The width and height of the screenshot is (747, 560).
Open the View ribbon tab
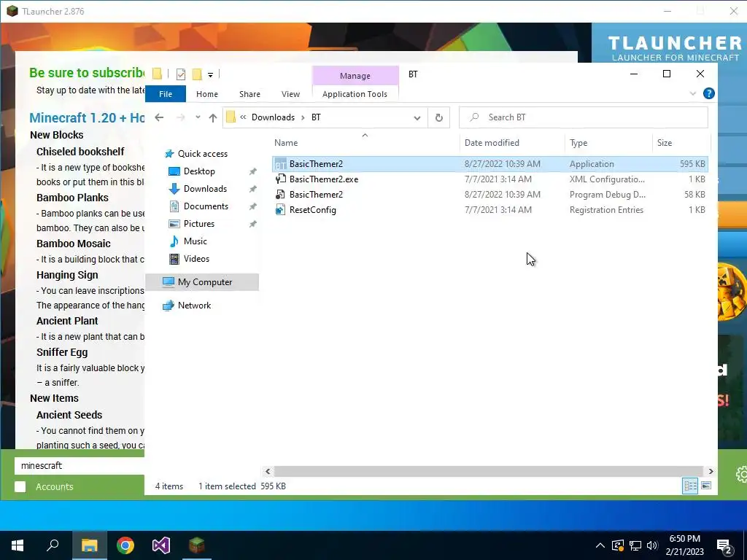(290, 94)
